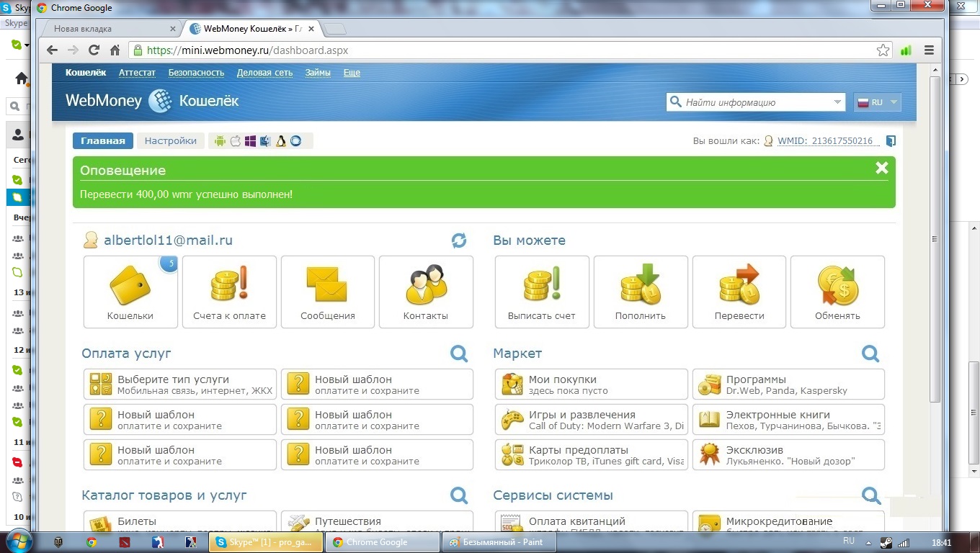
Task: Dismiss the green Оповещение notification
Action: [x=881, y=168]
